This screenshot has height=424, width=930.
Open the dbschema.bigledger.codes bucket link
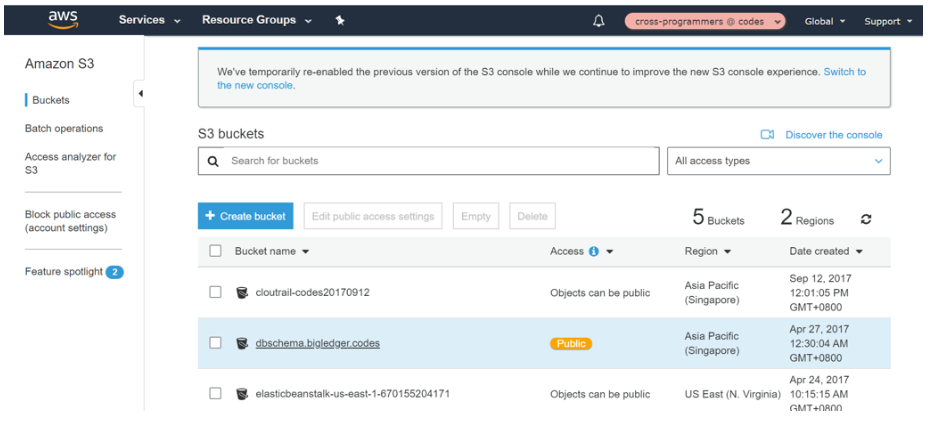click(317, 343)
